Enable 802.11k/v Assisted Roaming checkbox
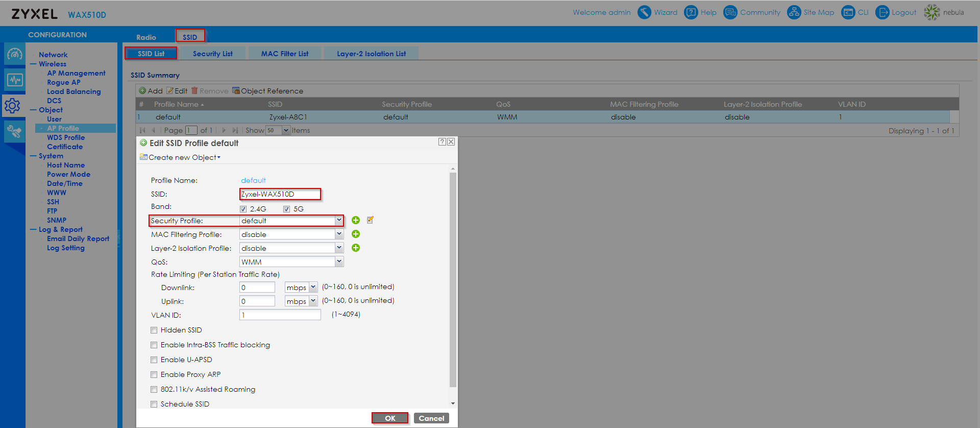This screenshot has width=980, height=428. [154, 390]
